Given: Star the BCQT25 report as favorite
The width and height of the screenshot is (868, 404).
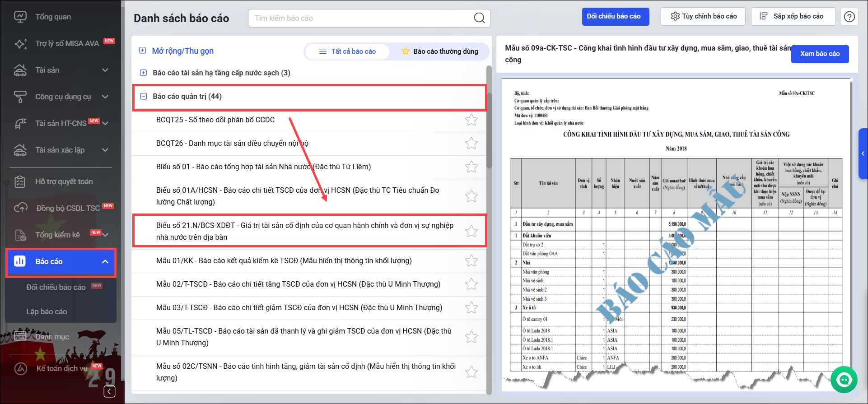Looking at the screenshot, I should coord(471,120).
